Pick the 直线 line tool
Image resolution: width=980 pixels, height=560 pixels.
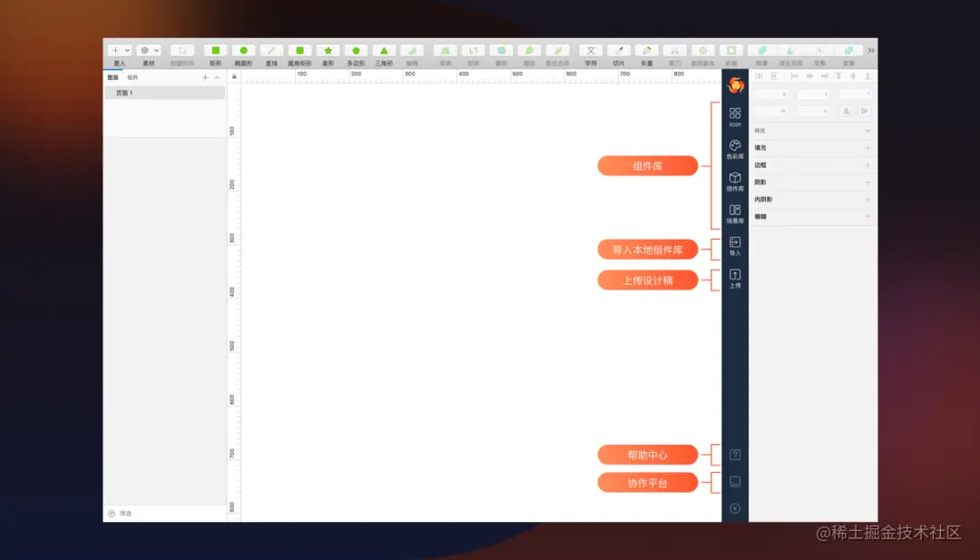(x=271, y=51)
